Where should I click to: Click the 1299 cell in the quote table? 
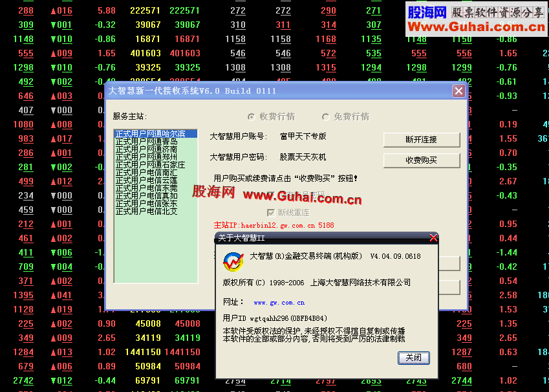pos(462,68)
